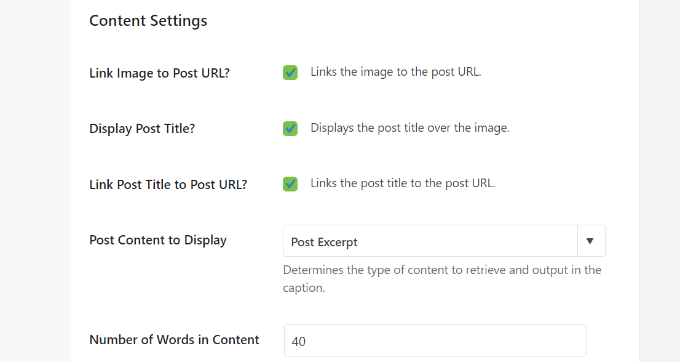
Task: Click the dropdown arrow beside Post Excerpt
Action: [x=590, y=241]
